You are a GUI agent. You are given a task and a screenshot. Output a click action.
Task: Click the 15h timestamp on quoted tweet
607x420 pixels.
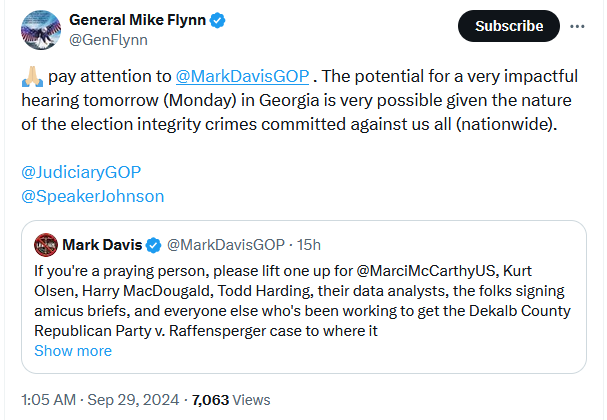click(309, 245)
